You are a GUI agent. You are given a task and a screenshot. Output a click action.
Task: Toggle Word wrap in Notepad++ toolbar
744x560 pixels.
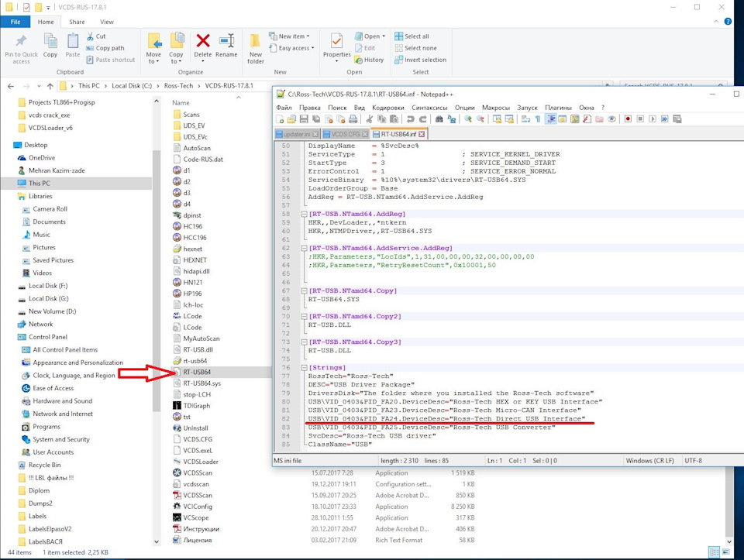click(525, 119)
